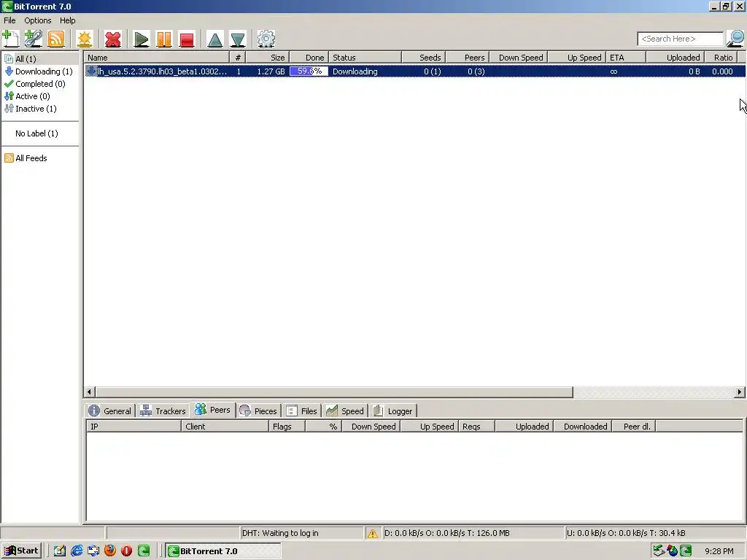Sort torrents by the Size column header
Screen dimensions: 747x560
(267, 58)
